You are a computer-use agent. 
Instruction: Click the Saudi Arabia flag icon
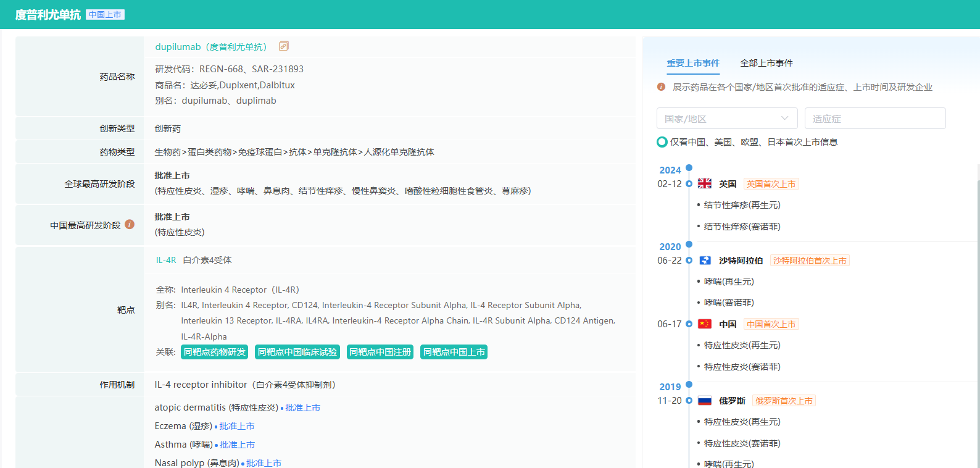(705, 261)
